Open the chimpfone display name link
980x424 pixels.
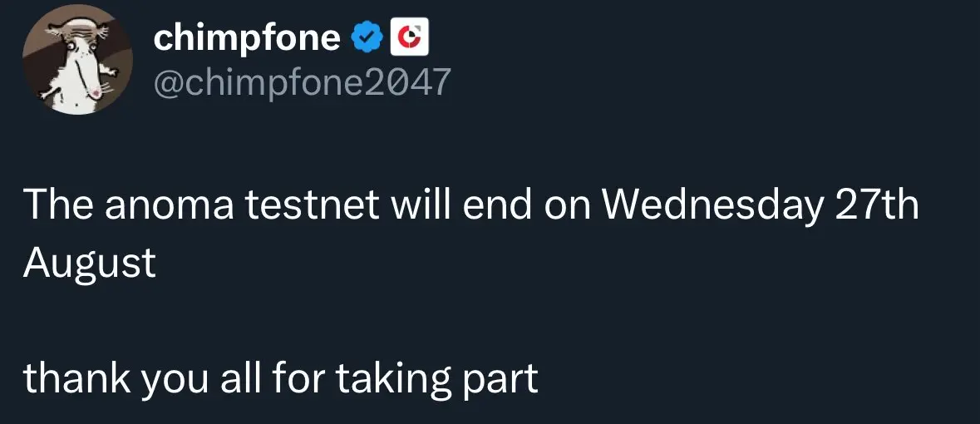point(247,38)
